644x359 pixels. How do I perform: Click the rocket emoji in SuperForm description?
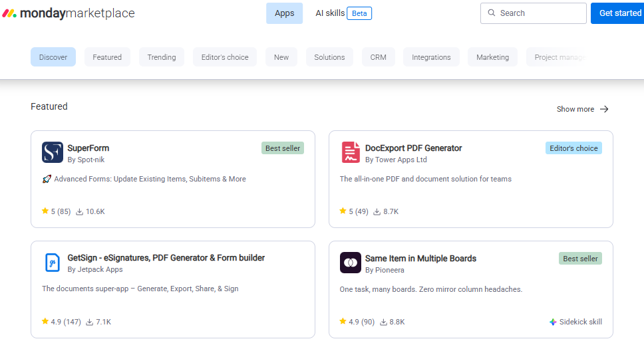tap(47, 179)
